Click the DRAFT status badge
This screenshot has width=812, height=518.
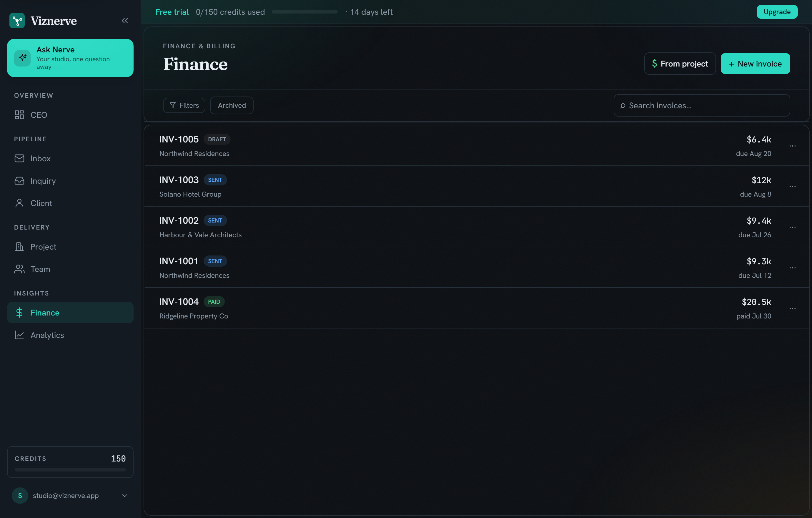(x=217, y=139)
